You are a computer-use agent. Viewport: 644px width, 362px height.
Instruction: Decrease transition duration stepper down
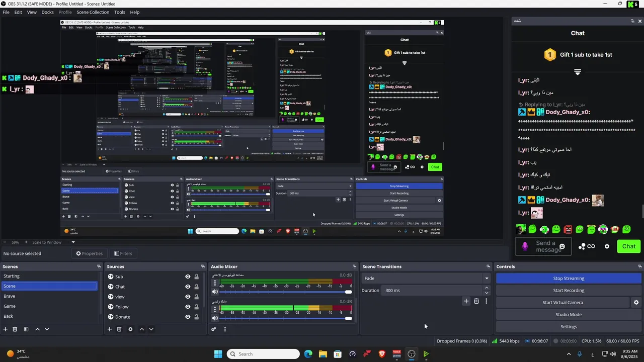[x=487, y=293]
